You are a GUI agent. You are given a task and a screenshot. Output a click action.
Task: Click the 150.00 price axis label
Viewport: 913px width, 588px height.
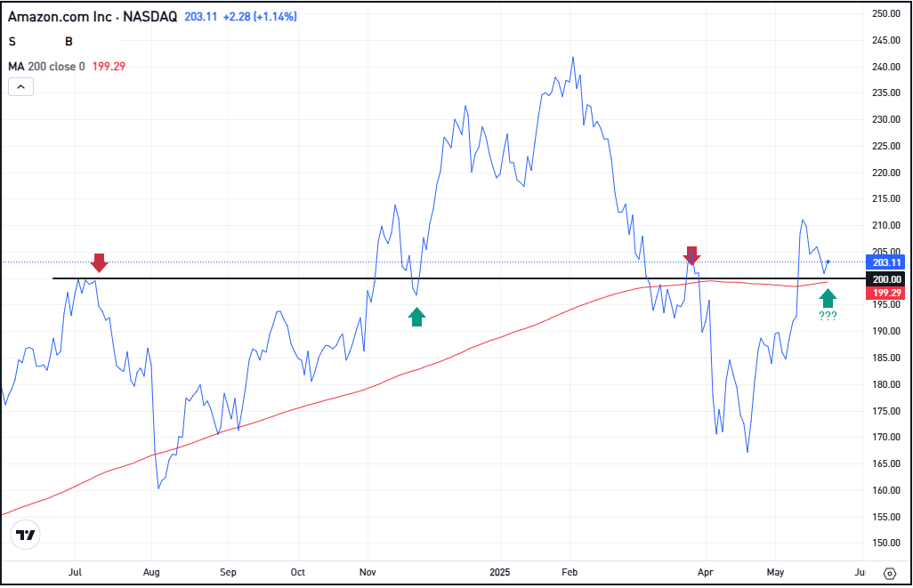(886, 544)
